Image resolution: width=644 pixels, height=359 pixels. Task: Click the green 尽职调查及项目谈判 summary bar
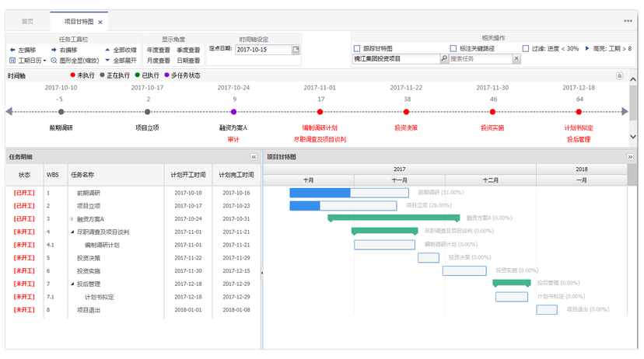[384, 231]
